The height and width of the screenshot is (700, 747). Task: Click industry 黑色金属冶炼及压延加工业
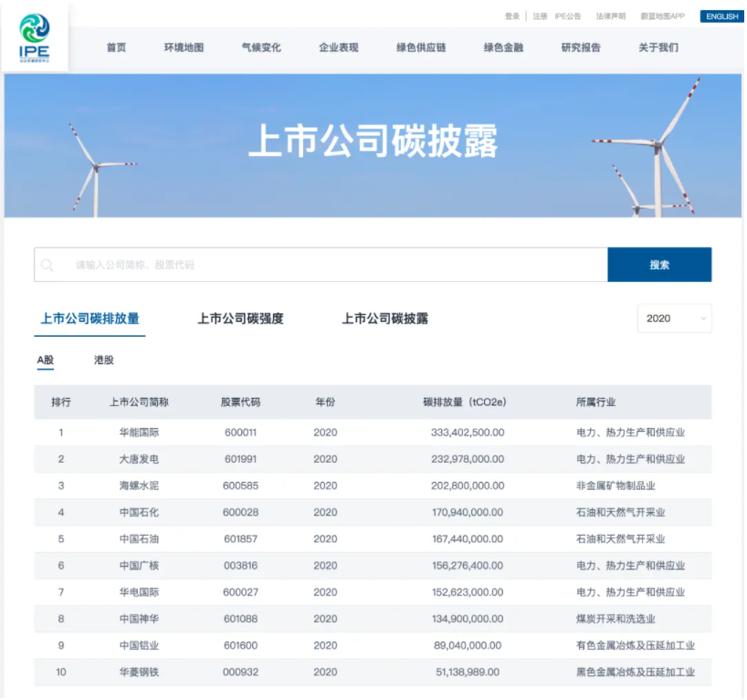point(636,673)
